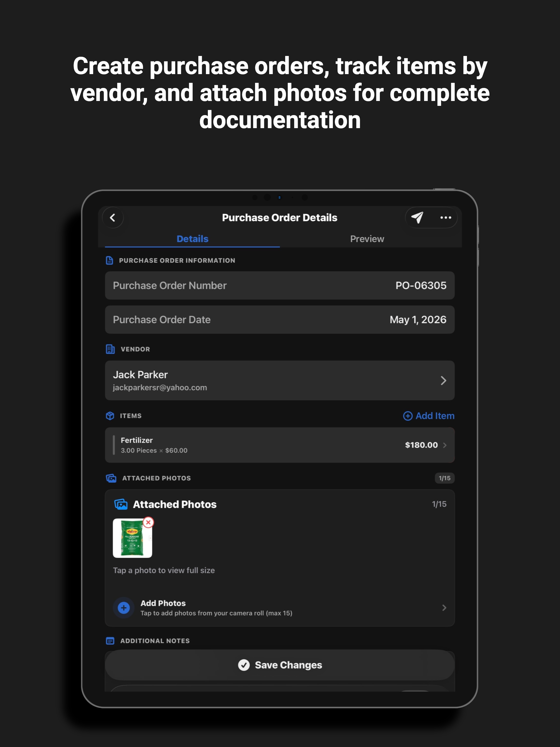Click the 1/15 counter inside photos card
This screenshot has width=560, height=747.
439,504
